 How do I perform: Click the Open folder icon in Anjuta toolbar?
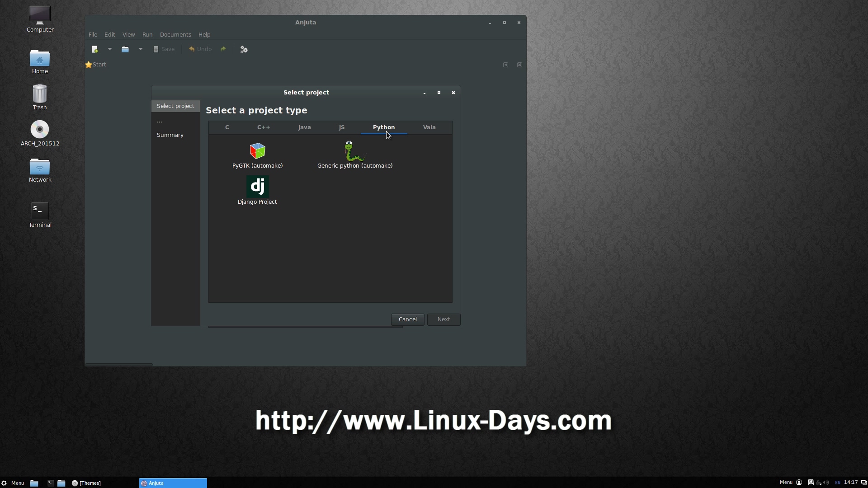(x=125, y=49)
